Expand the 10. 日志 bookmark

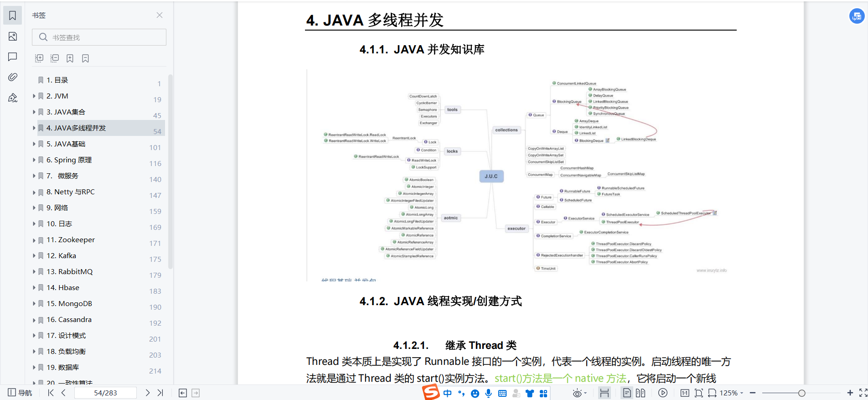tap(34, 223)
